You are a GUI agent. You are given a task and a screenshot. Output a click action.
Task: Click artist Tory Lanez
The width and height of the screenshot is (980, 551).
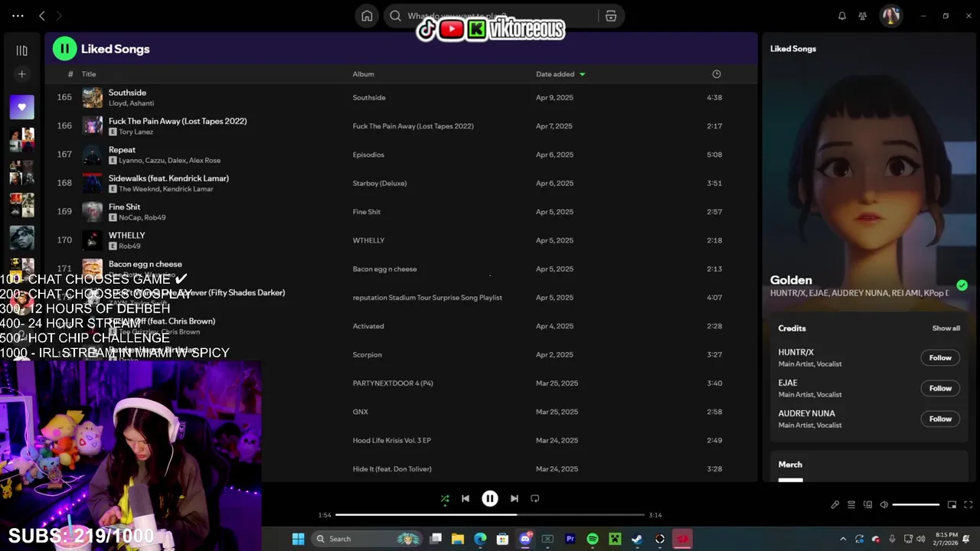136,132
